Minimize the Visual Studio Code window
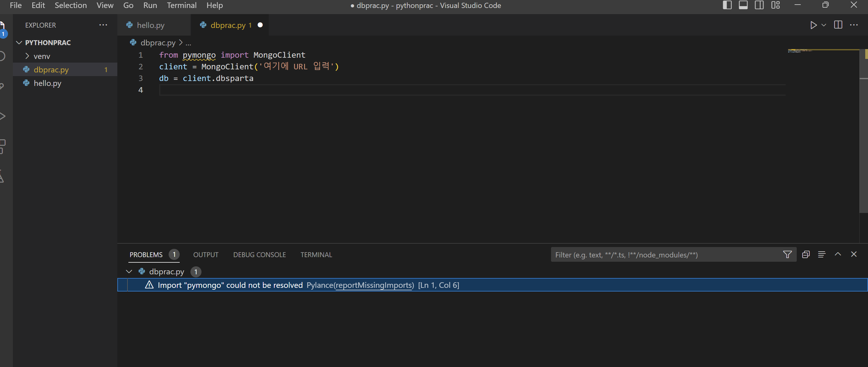Viewport: 868px width, 367px height. pyautogui.click(x=798, y=5)
